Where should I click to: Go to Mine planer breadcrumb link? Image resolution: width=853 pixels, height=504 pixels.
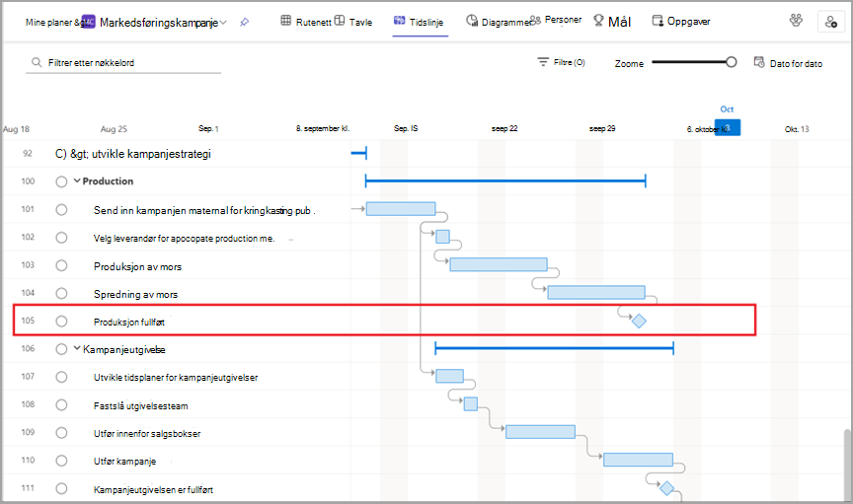point(49,23)
